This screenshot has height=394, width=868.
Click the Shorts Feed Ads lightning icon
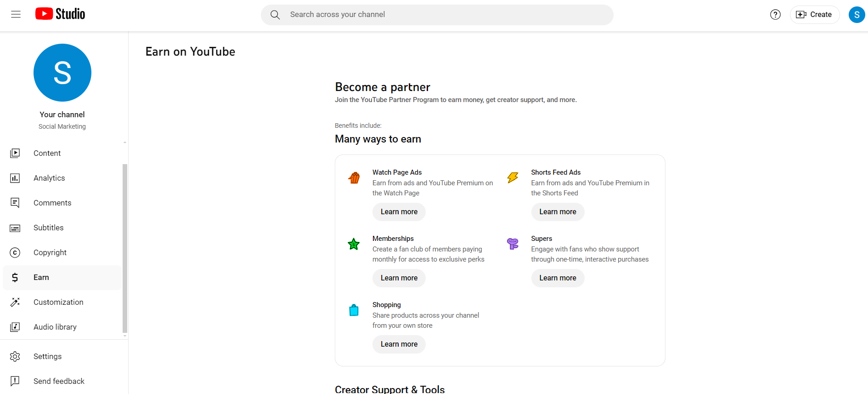point(513,177)
